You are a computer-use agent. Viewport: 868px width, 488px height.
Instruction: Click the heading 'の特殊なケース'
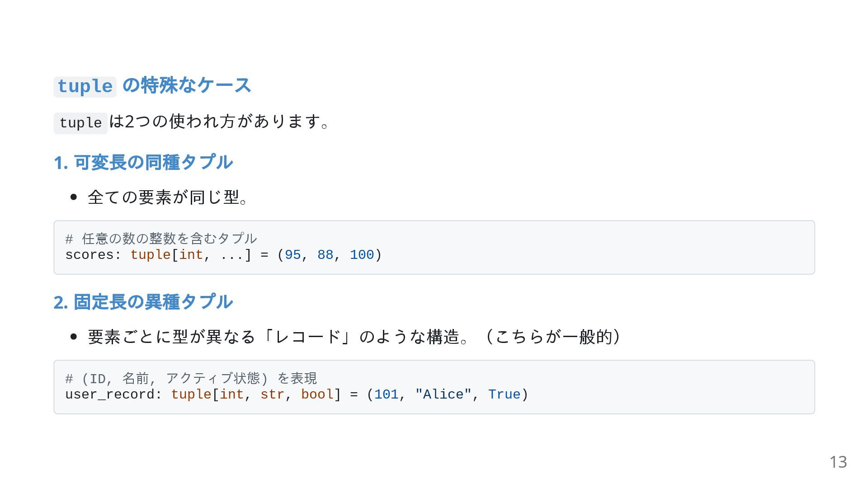pyautogui.click(x=187, y=85)
